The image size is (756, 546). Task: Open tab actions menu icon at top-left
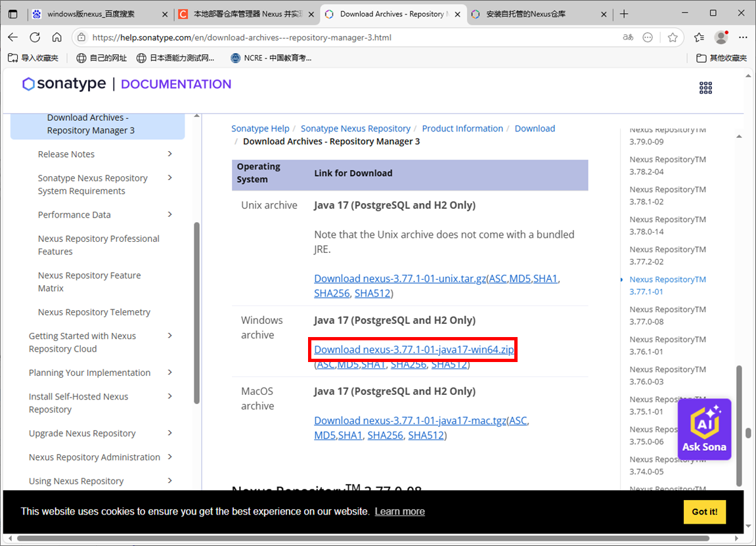click(13, 14)
